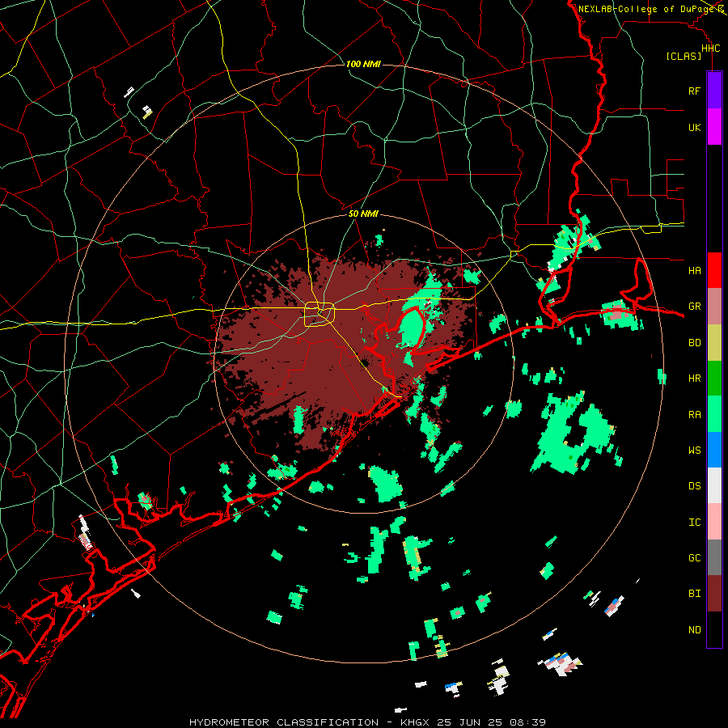Click the 08:39 timestamp
728x728 pixels.
tap(530, 722)
